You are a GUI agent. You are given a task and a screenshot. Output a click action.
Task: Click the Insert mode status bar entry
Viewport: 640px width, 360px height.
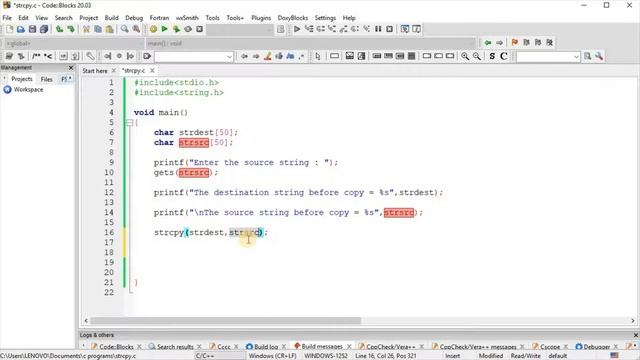click(452, 356)
